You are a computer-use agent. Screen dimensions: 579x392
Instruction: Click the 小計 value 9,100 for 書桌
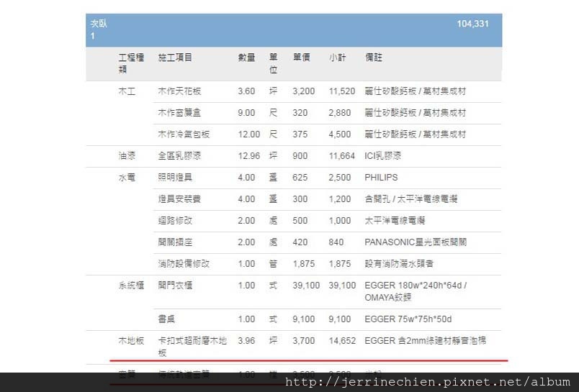(x=340, y=319)
